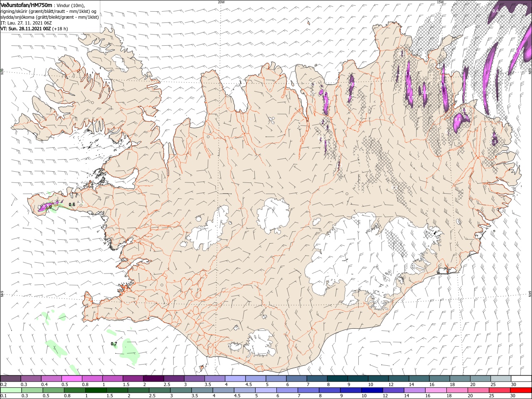
Task: Click the 'VT: Sun. 28.11.2021 00Z' valid time
Action: (x=26, y=29)
